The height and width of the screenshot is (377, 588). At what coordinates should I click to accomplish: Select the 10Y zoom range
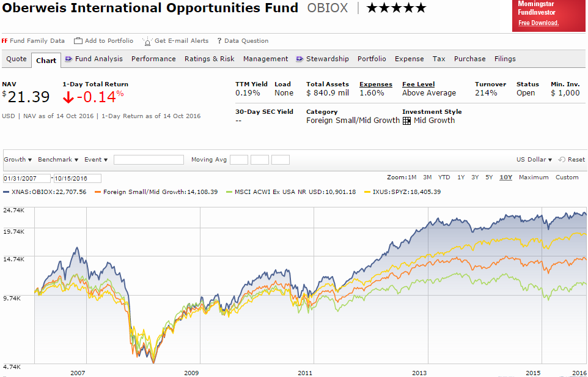pyautogui.click(x=505, y=177)
